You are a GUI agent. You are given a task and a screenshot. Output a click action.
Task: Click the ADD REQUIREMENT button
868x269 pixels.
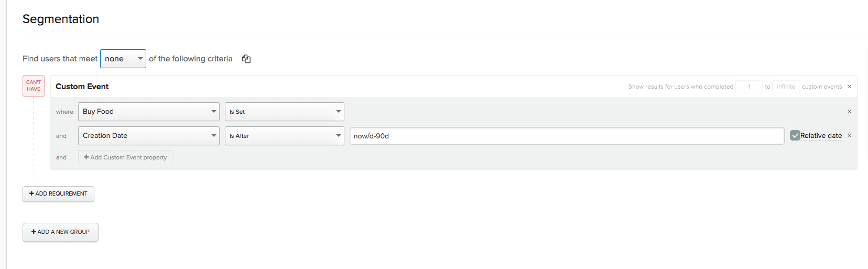pyautogui.click(x=58, y=193)
